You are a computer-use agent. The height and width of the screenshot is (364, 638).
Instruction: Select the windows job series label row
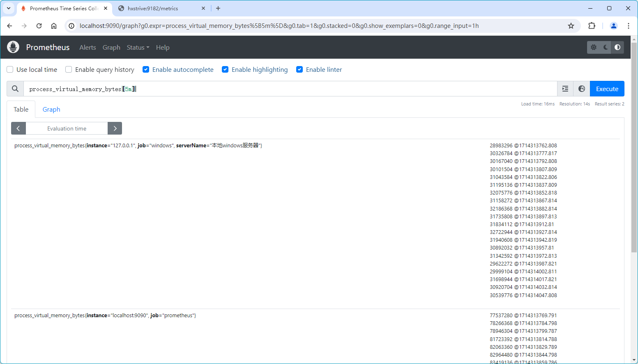tap(138, 146)
